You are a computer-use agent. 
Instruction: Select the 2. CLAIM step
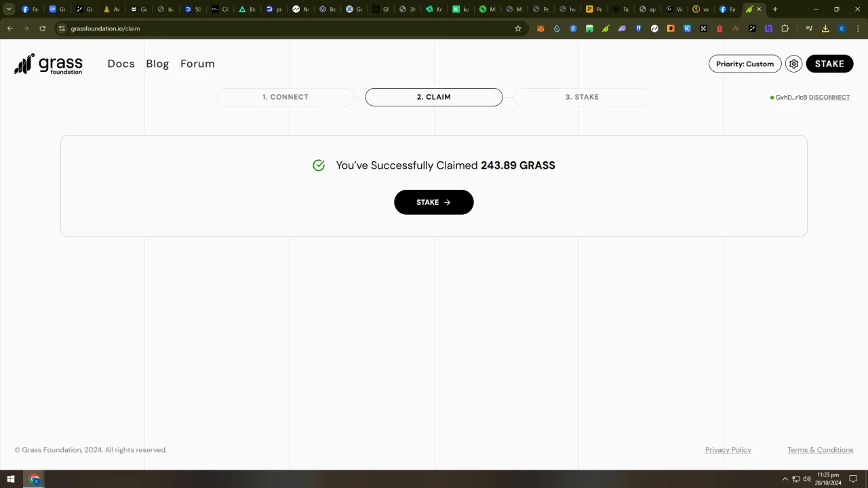coord(434,97)
